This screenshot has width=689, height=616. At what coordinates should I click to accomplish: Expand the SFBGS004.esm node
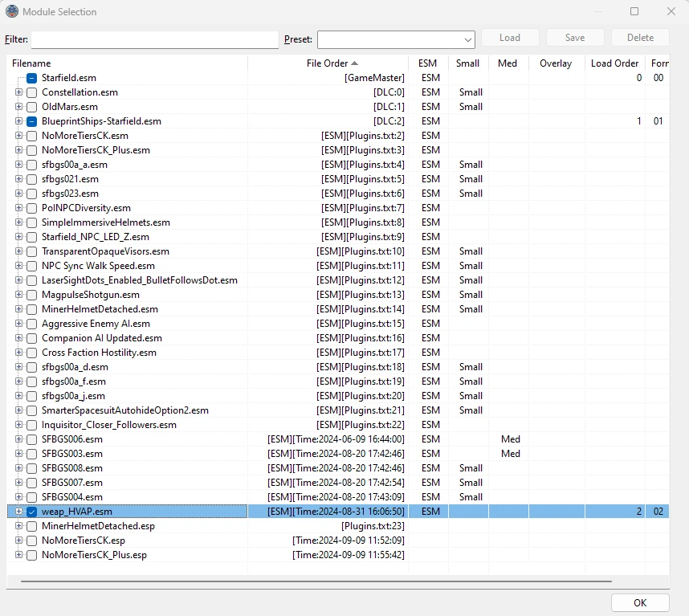pos(18,497)
